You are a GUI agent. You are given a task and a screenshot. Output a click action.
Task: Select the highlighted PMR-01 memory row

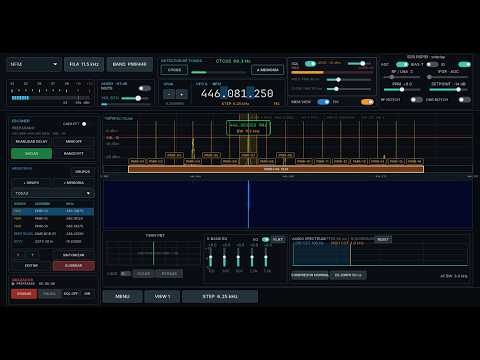point(53,211)
